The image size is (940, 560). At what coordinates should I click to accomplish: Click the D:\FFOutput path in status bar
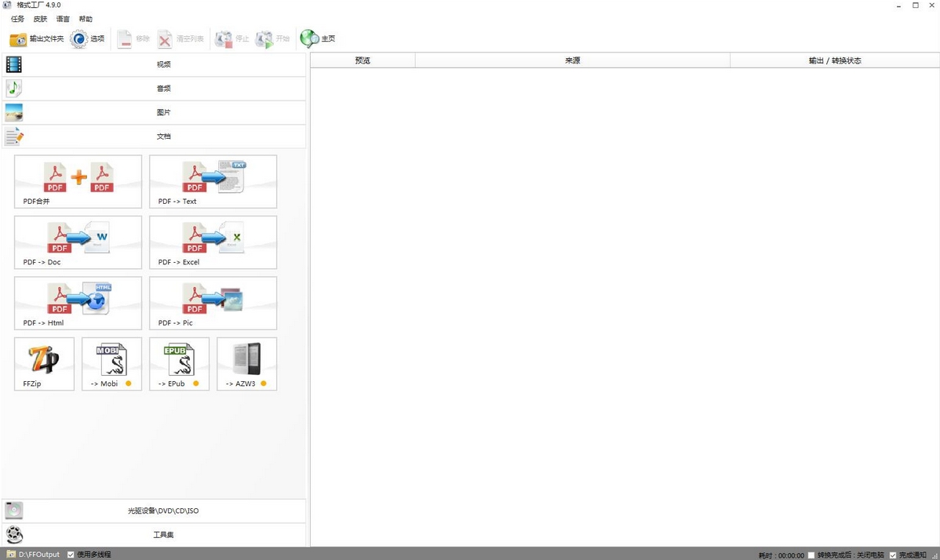[39, 555]
